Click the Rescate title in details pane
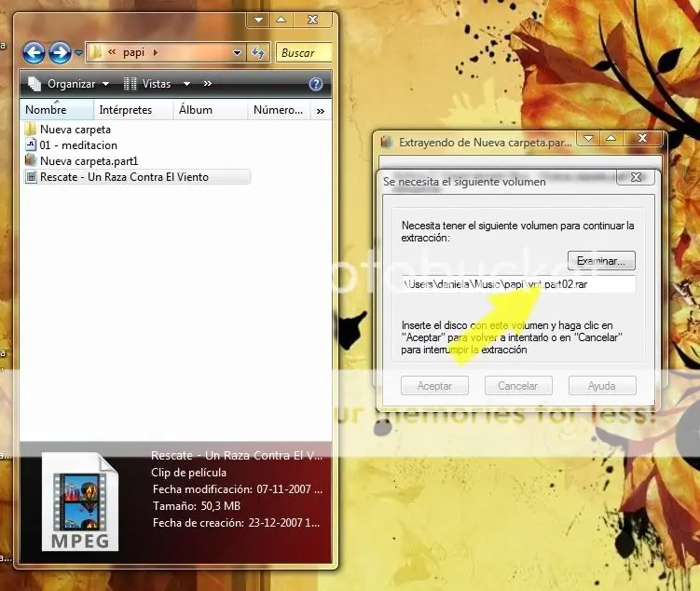This screenshot has width=700, height=591. tap(237, 455)
